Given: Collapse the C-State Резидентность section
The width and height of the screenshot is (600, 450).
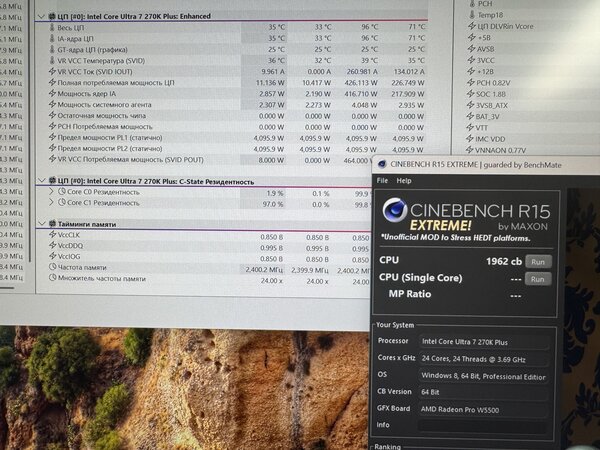Looking at the screenshot, I should [x=42, y=181].
